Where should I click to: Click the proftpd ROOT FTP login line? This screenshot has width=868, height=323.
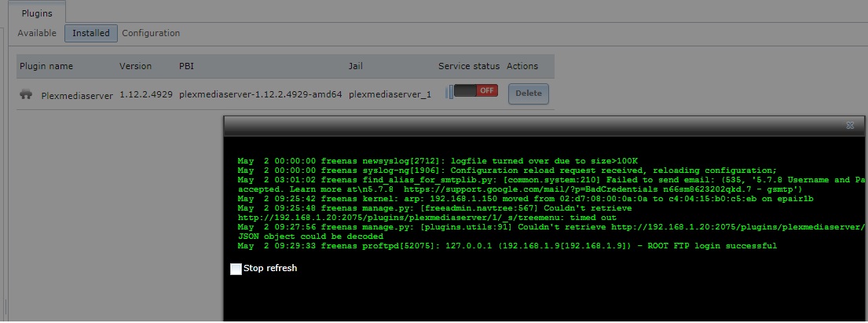pos(507,246)
